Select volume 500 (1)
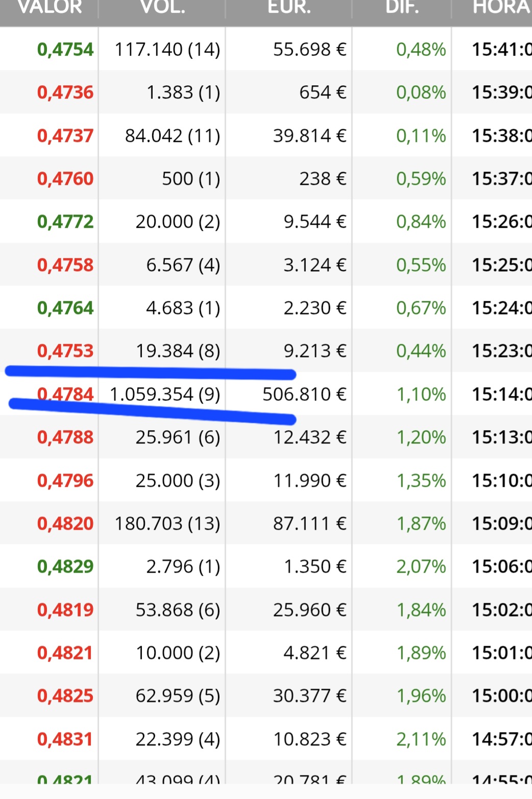The image size is (532, 799). [x=191, y=179]
